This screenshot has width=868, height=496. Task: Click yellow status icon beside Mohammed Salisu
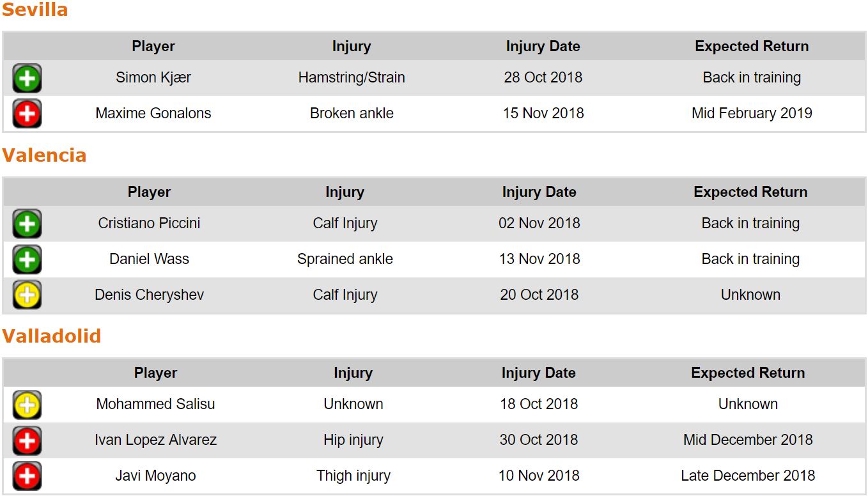click(27, 405)
